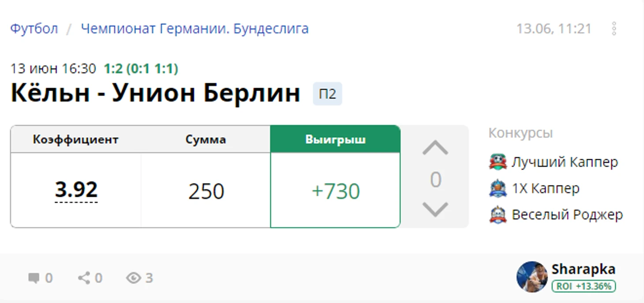644x303 pixels.
Task: Open Sharapka username profile link
Action: click(x=583, y=269)
